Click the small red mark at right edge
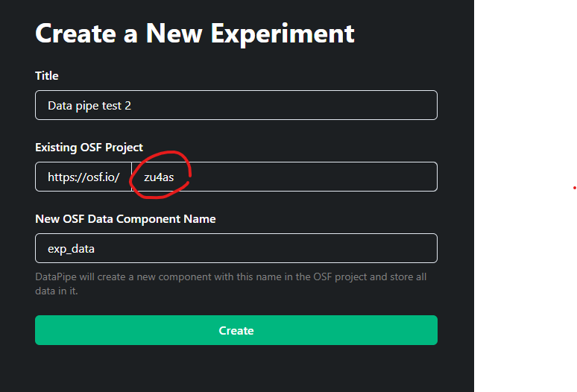 575,188
